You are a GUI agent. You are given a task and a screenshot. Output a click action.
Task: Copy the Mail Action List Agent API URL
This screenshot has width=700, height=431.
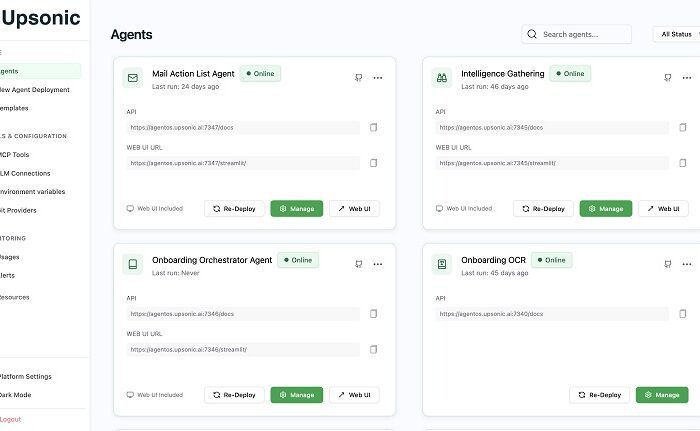click(x=374, y=128)
